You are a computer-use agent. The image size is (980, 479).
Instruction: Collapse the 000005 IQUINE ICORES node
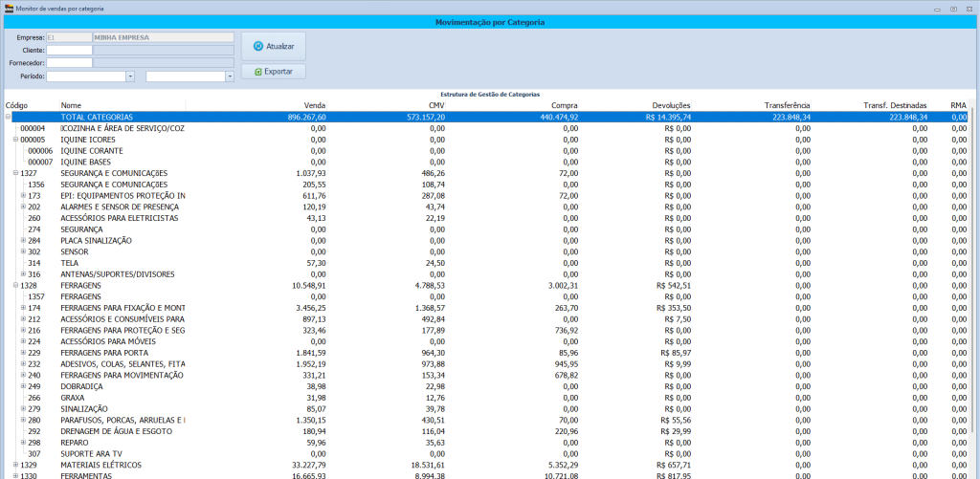point(15,140)
